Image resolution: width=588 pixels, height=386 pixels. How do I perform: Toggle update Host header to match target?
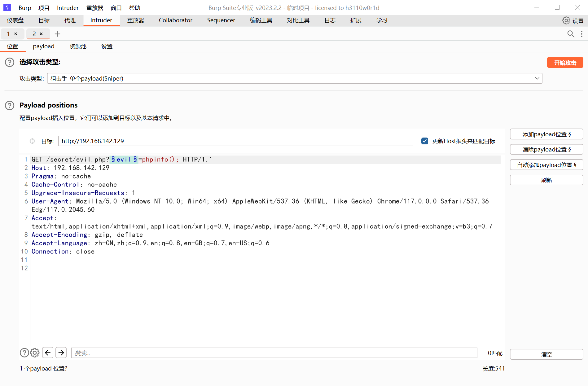coord(425,141)
